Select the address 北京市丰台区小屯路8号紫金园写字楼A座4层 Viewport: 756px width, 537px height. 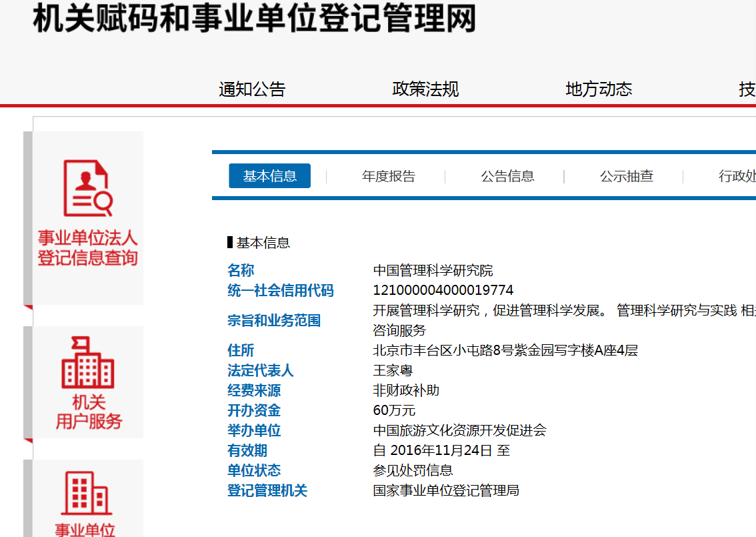(505, 350)
